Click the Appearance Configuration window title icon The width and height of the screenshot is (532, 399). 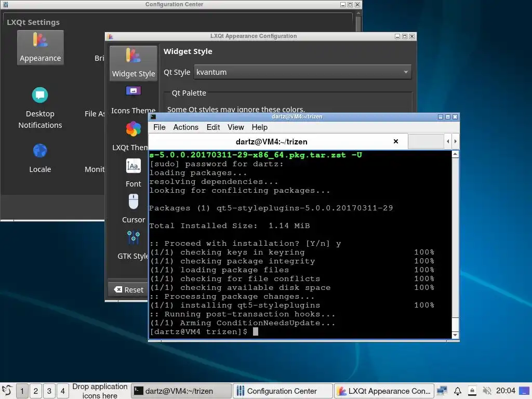[x=110, y=36]
